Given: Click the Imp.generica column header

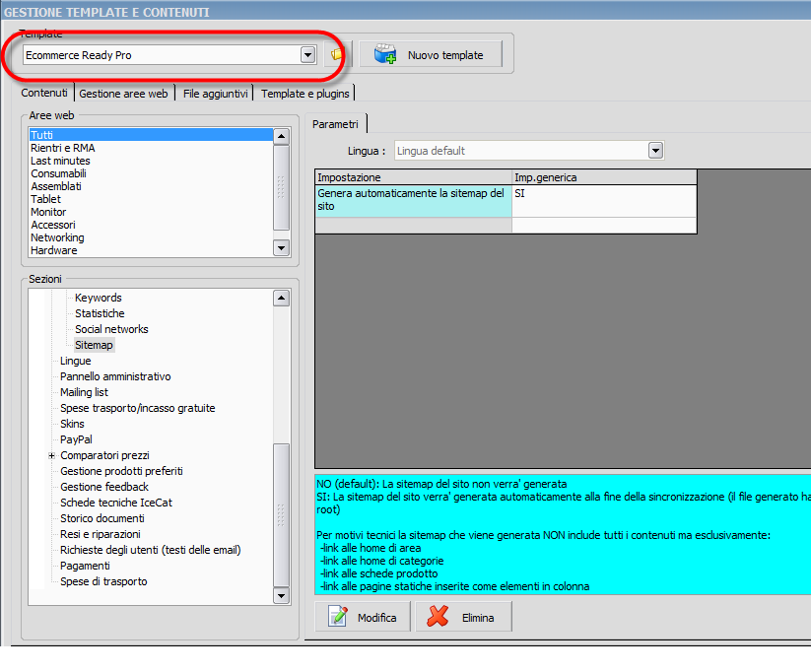Looking at the screenshot, I should point(604,177).
